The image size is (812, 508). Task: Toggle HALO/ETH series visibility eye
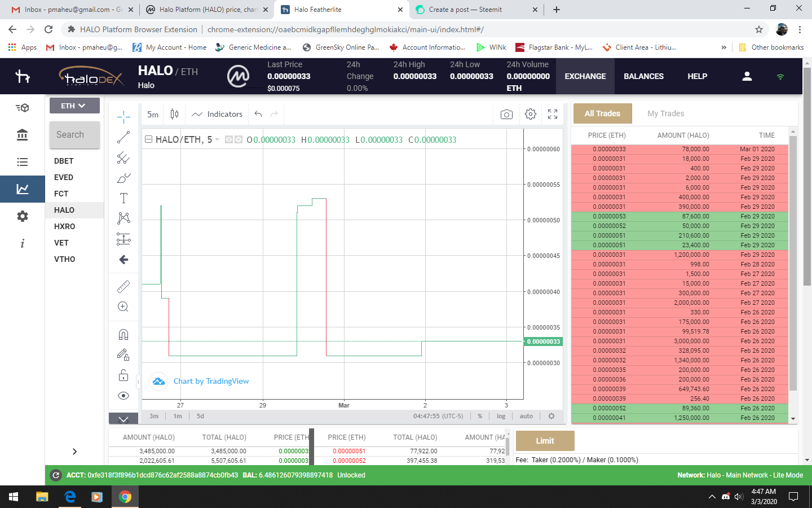click(x=229, y=139)
